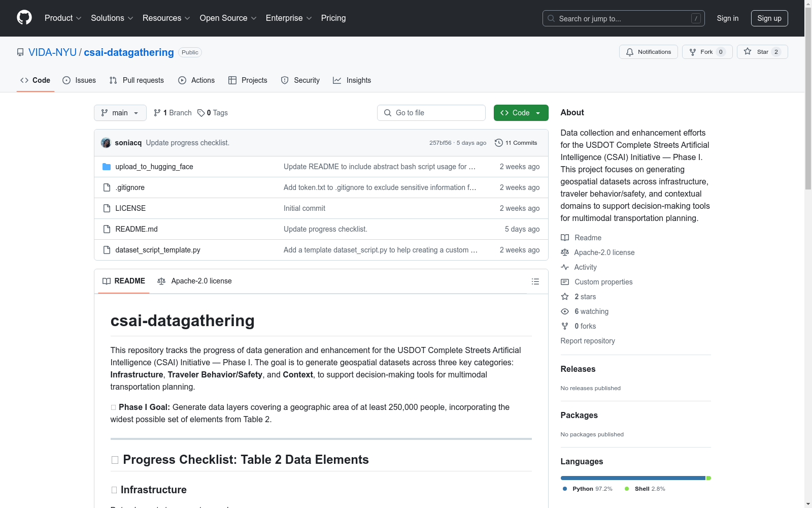
Task: Click the green Shell segment of the language bar
Action: (x=708, y=478)
